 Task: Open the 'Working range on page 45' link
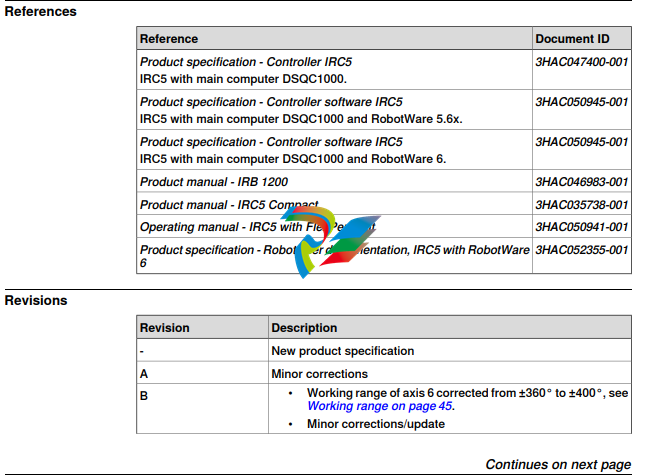(x=380, y=406)
